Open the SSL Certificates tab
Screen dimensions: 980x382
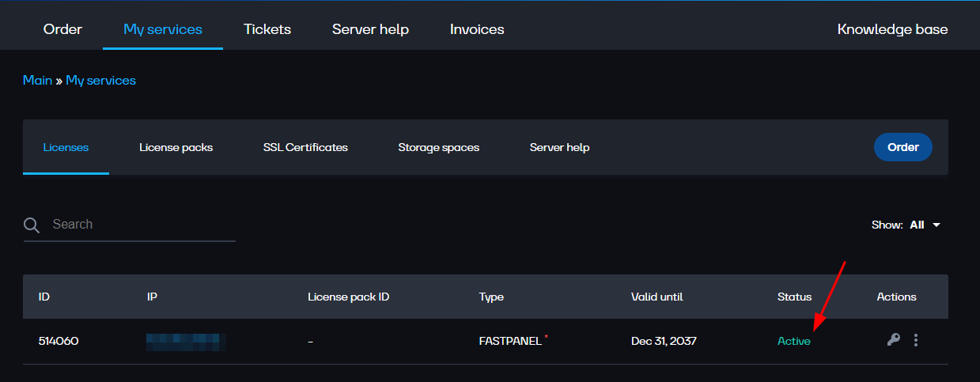(305, 147)
